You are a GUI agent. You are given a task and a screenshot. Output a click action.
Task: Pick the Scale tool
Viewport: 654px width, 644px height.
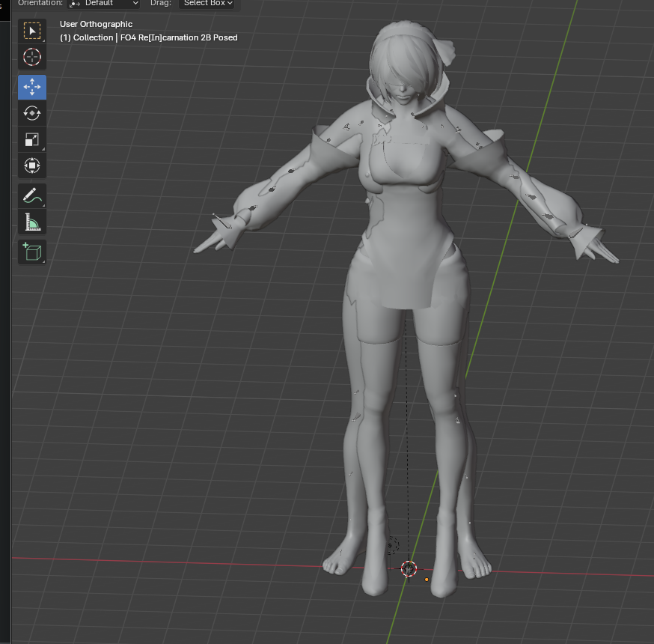[32, 139]
